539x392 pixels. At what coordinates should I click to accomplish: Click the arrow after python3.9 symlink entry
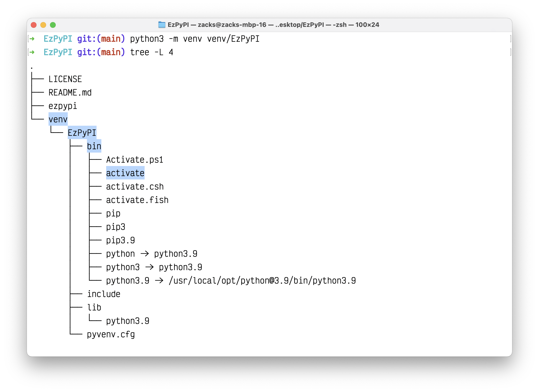click(x=159, y=280)
